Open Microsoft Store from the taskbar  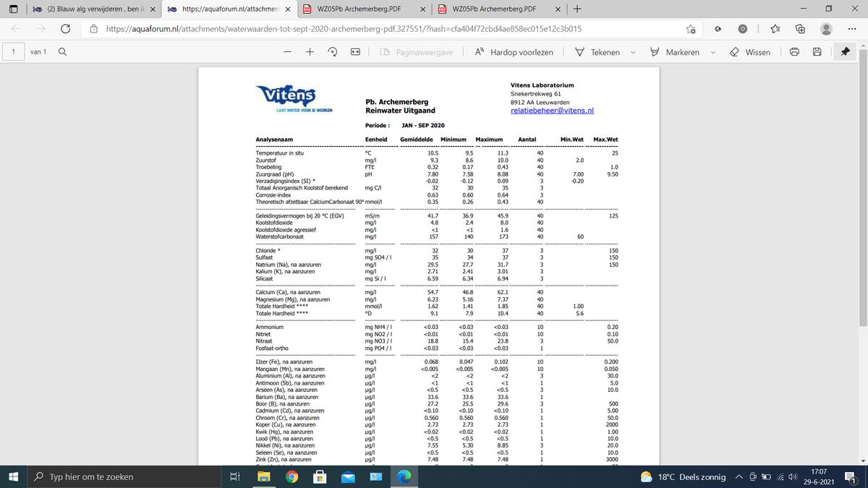[319, 477]
